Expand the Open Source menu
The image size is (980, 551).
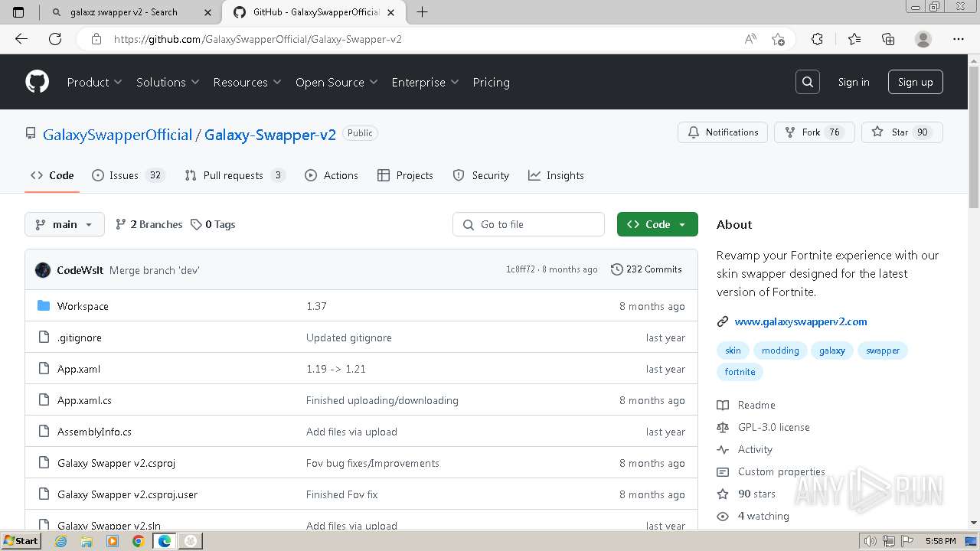click(x=337, y=82)
